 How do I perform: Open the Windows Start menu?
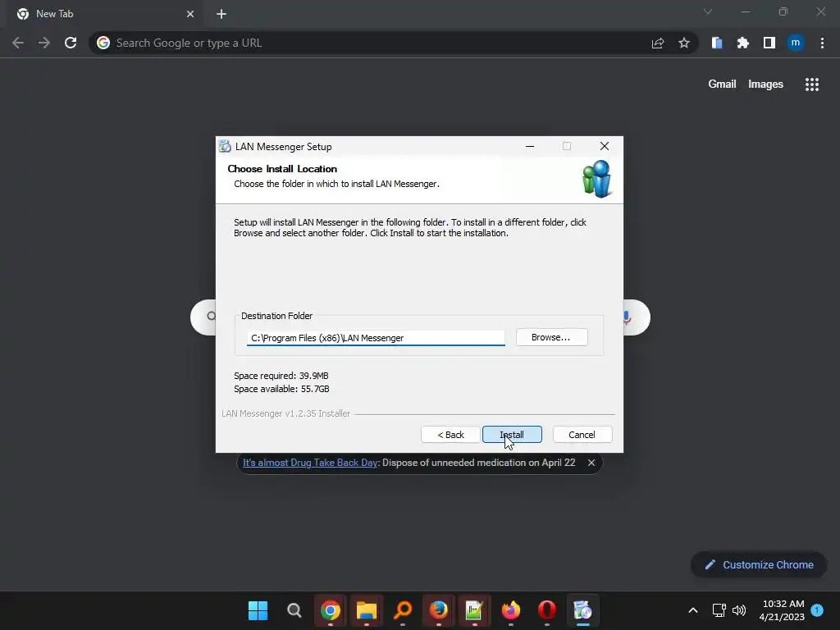(x=258, y=610)
